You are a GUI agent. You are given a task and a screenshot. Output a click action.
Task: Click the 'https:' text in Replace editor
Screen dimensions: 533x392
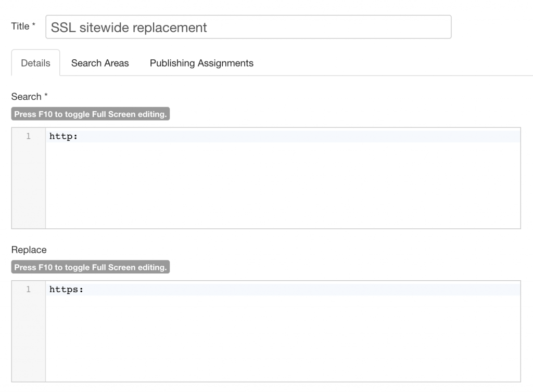click(66, 290)
